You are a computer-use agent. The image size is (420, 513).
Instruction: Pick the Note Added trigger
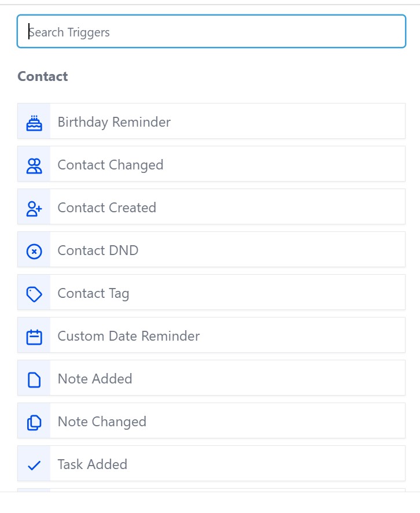[95, 379]
